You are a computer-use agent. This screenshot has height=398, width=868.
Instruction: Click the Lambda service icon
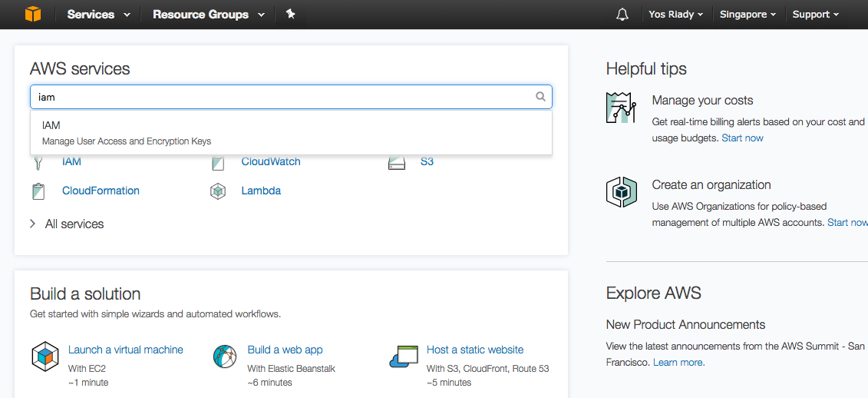[x=218, y=191]
